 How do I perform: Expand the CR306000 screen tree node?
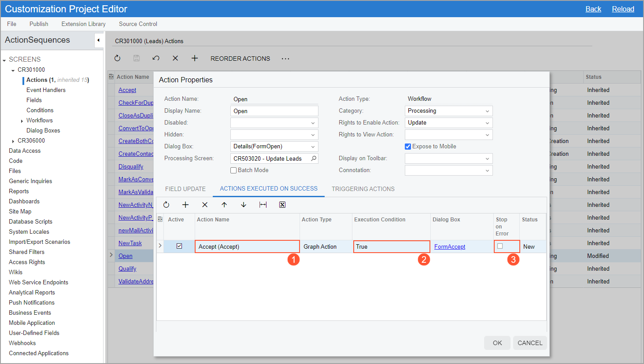point(13,141)
